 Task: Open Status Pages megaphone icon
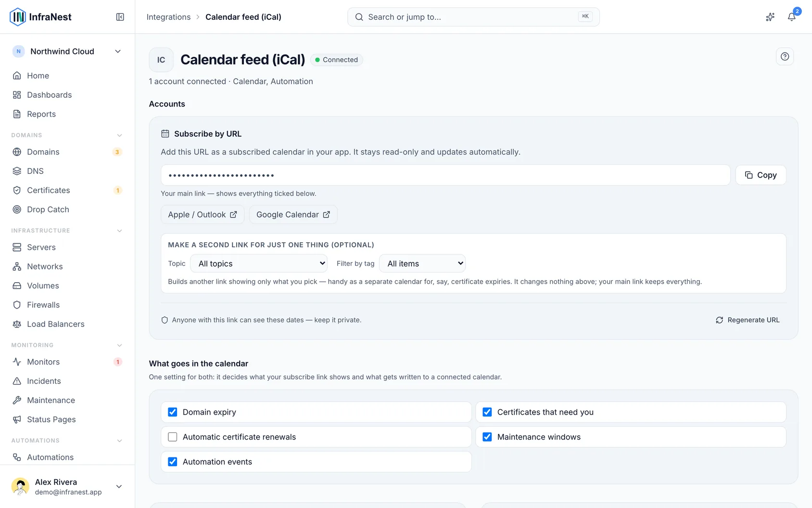(17, 419)
